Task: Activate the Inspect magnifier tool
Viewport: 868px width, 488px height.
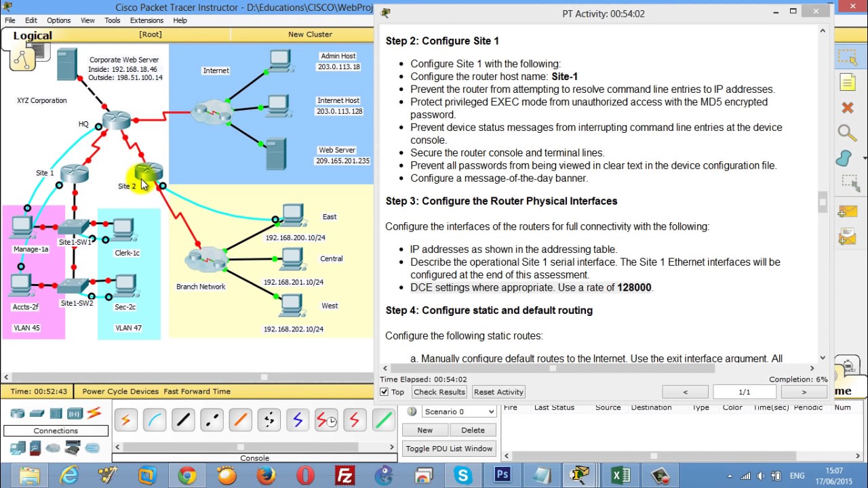Action: [x=847, y=133]
